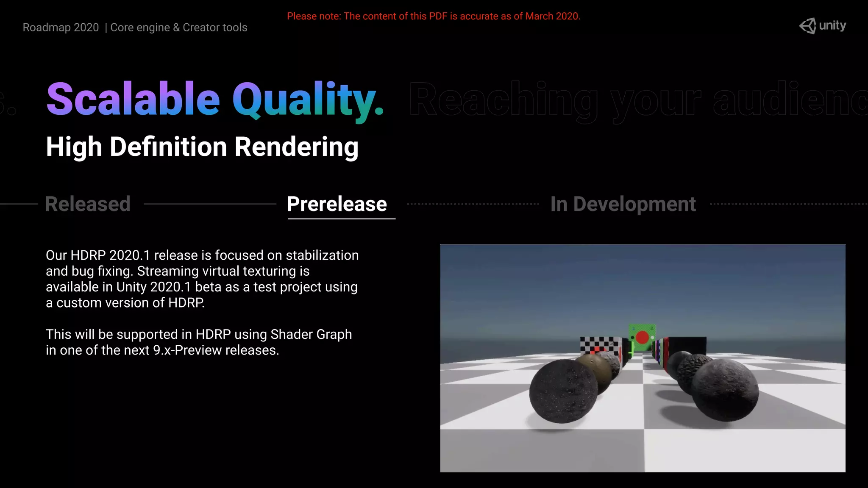Viewport: 868px width, 488px height.
Task: Click paragraph starting 'Our HDRP 2020.1 release'
Action: click(x=202, y=279)
